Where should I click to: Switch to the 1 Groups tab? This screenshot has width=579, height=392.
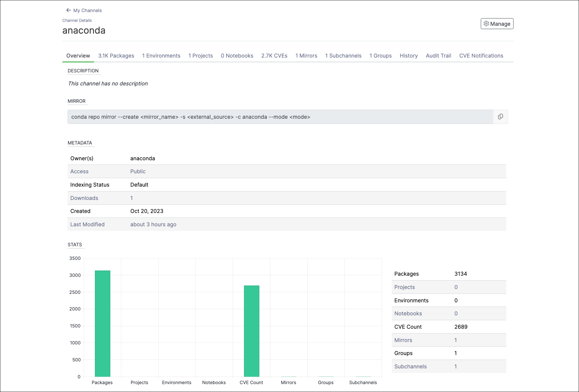tap(380, 56)
